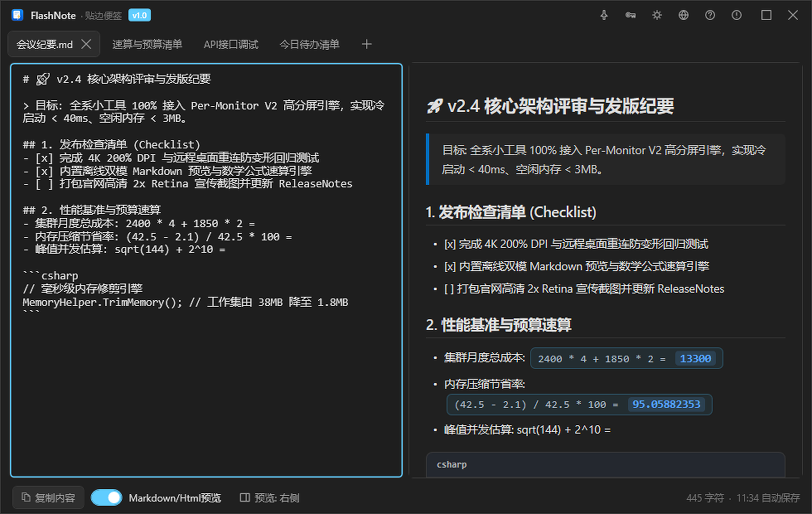Close the FlashNote window
Viewport: 812px width, 514px height.
coord(793,15)
